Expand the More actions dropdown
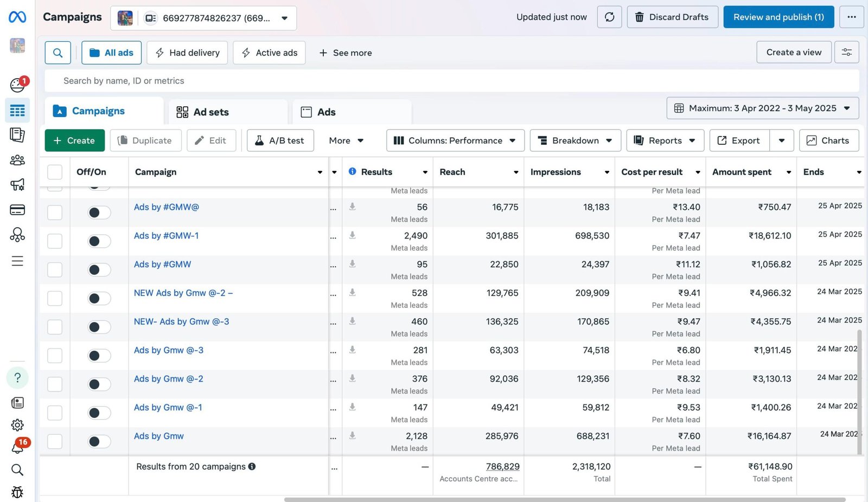The width and height of the screenshot is (868, 502). [x=346, y=140]
